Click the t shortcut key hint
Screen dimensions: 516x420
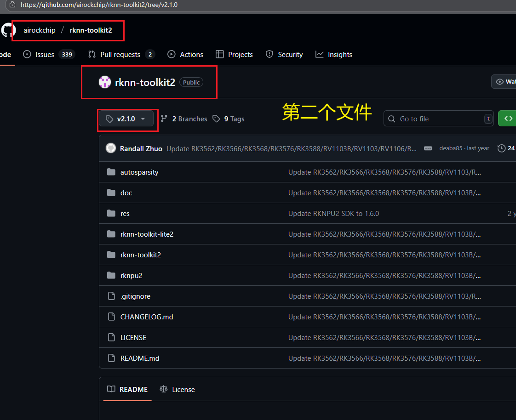(488, 119)
